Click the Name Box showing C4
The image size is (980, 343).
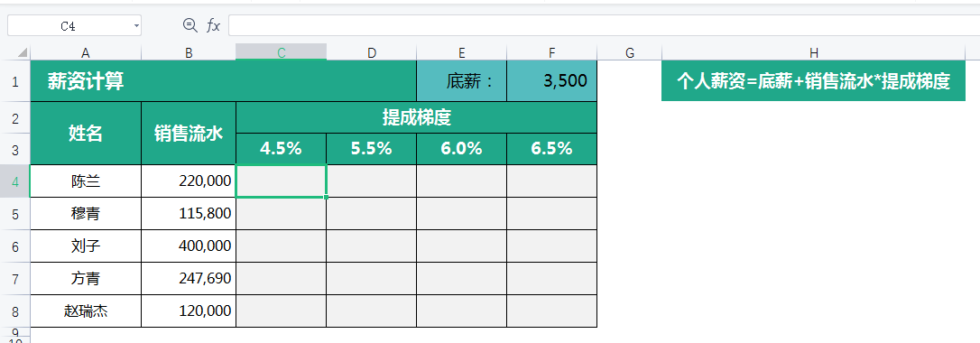point(74,25)
